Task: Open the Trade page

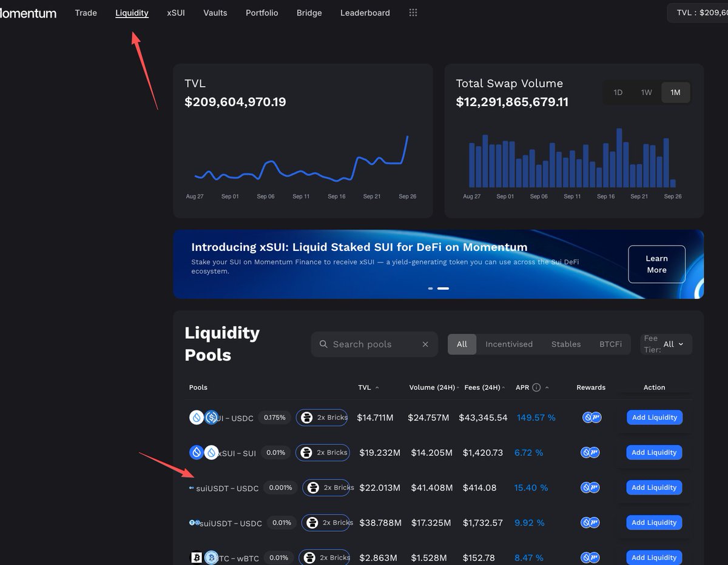Action: click(x=86, y=13)
